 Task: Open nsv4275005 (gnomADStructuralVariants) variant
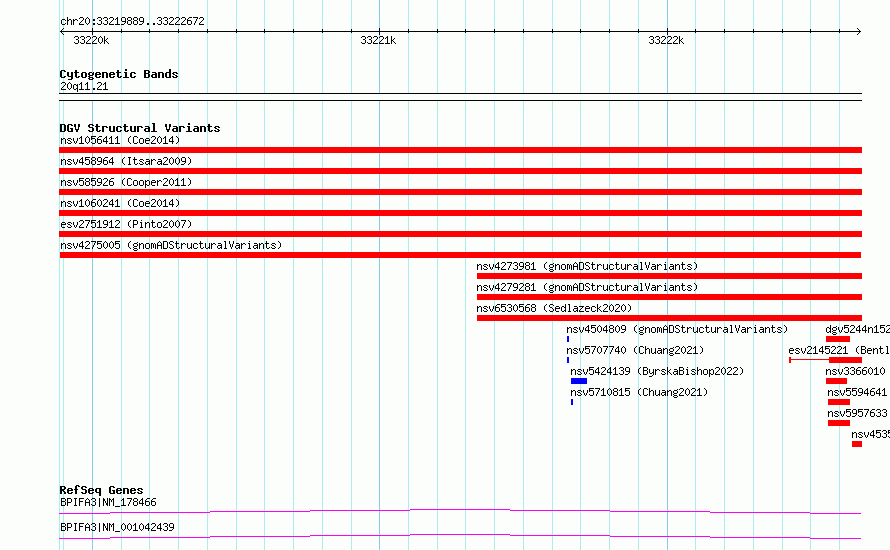pos(171,245)
